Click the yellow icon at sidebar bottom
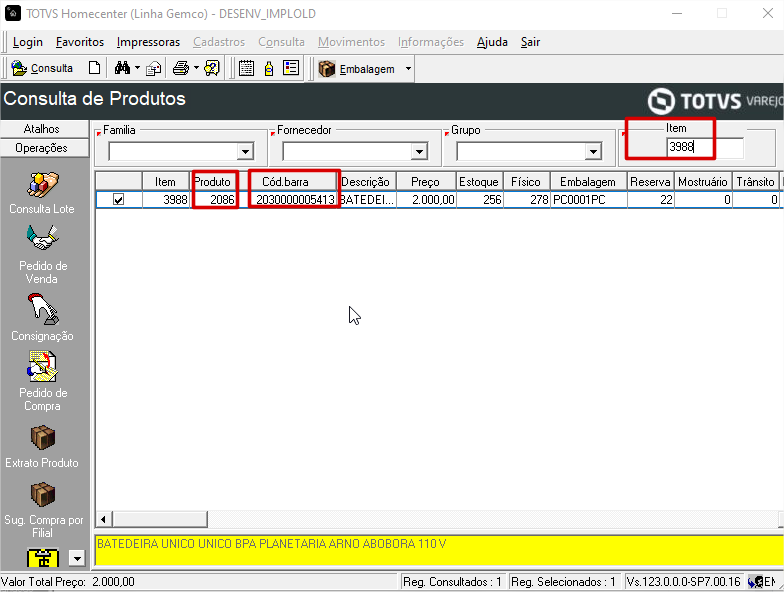This screenshot has width=784, height=592. tap(42, 558)
